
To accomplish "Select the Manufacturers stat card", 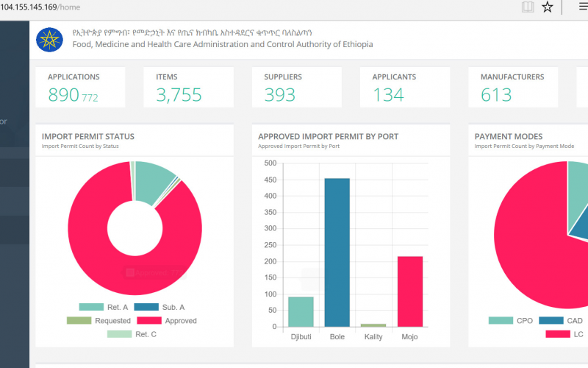I will click(x=513, y=87).
